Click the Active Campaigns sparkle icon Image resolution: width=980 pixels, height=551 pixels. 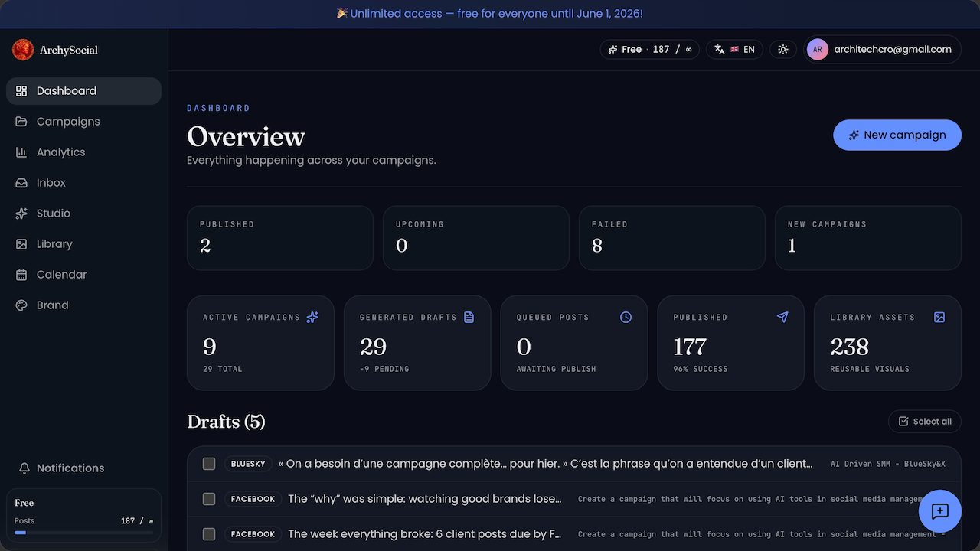coord(312,317)
